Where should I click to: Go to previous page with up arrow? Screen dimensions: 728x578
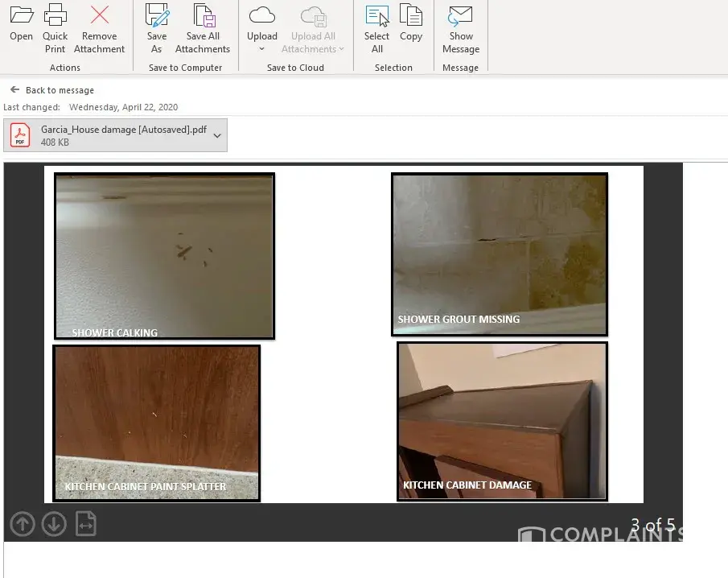pyautogui.click(x=23, y=524)
